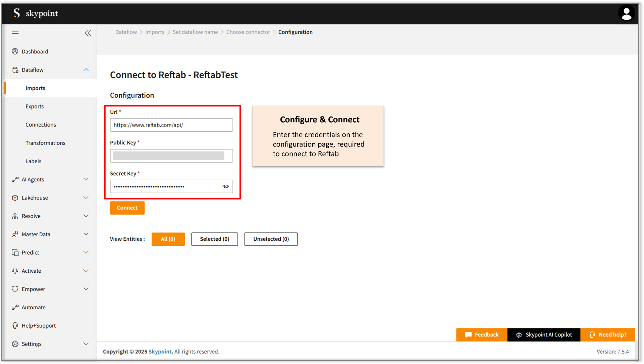Select the Lakehouse icon in the sidebar

(x=15, y=197)
